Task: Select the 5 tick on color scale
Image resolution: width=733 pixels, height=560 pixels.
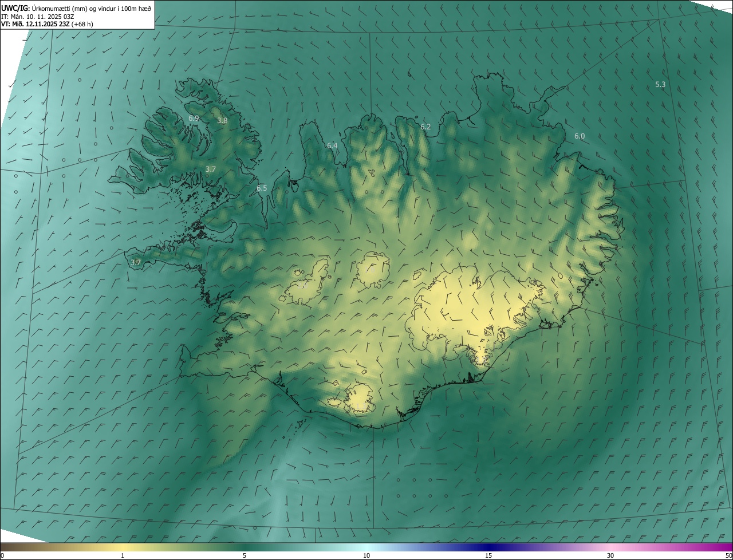Action: pyautogui.click(x=245, y=555)
